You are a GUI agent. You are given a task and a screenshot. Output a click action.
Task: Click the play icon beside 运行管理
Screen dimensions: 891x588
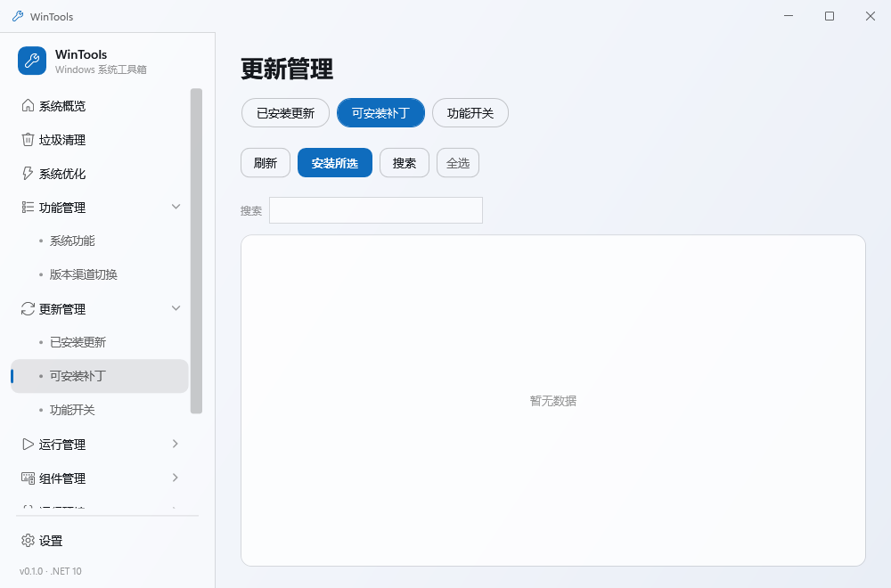click(x=28, y=445)
